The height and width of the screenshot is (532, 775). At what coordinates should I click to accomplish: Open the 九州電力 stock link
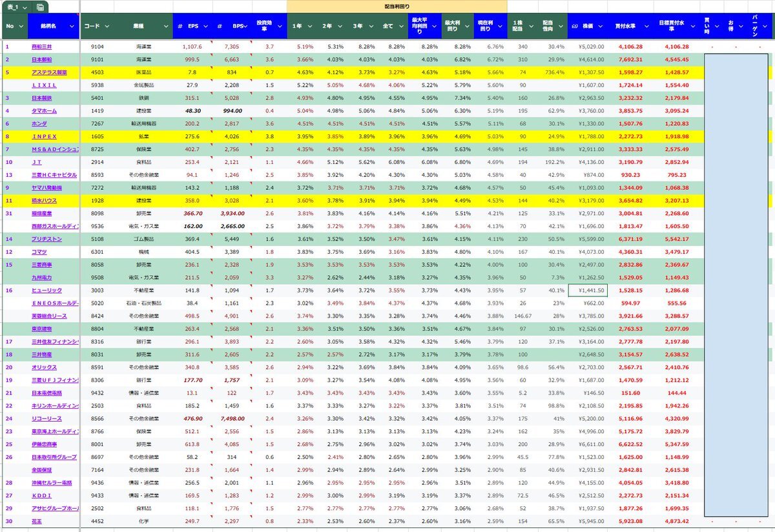tap(42, 277)
